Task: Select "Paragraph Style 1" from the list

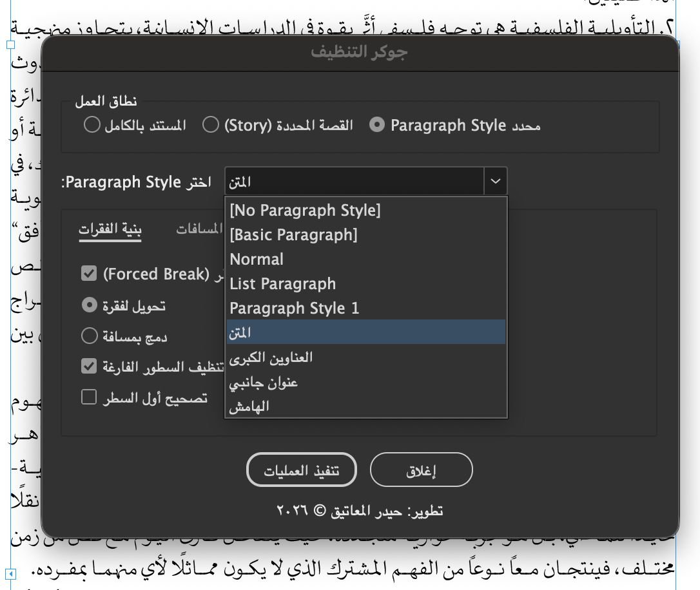Action: pos(295,308)
